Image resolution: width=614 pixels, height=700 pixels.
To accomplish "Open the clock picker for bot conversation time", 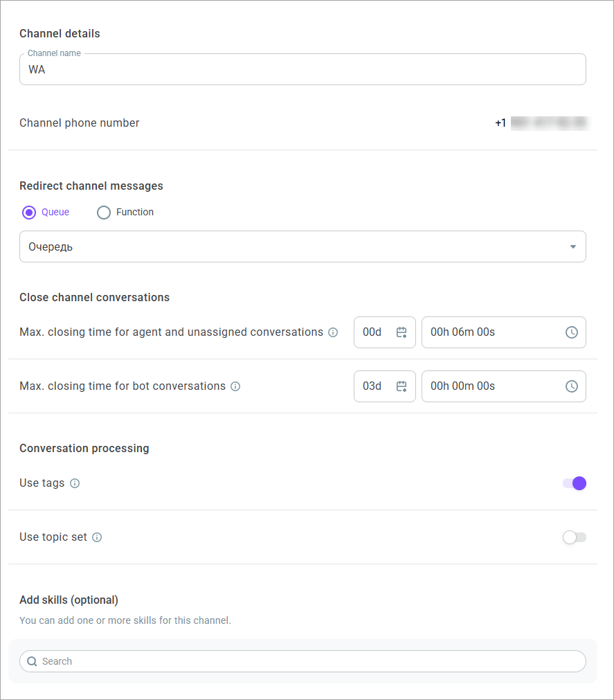I will pyautogui.click(x=572, y=386).
